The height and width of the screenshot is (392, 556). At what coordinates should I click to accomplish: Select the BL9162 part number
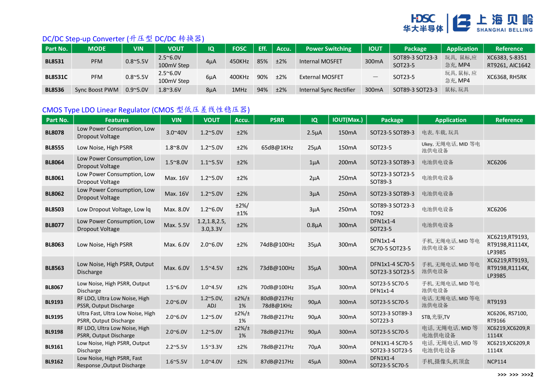tap(54, 362)
